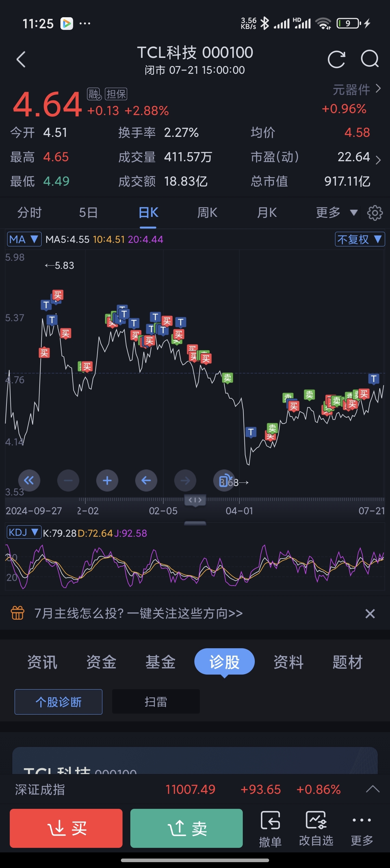Tap the 最低 4.49 value
This screenshot has width=390, height=868.
(56, 181)
